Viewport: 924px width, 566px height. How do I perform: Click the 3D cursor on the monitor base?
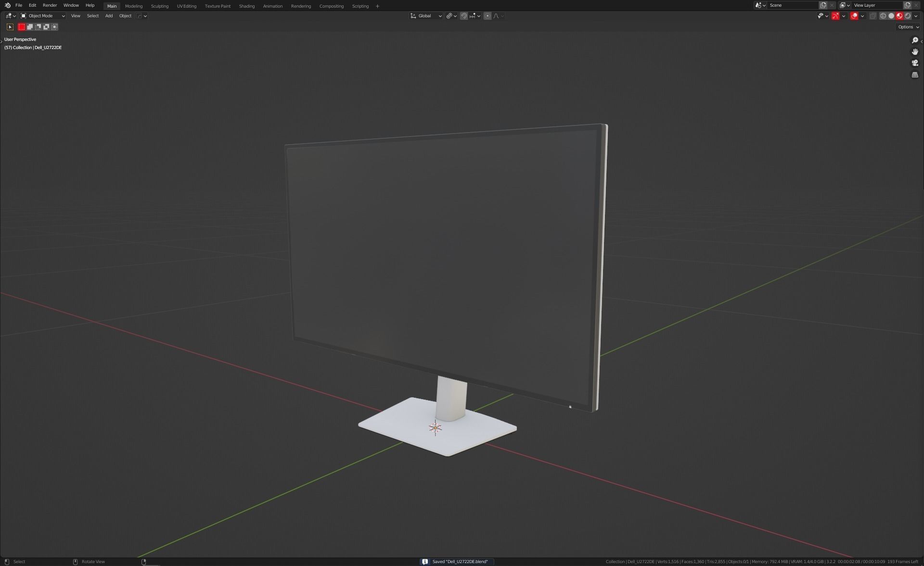(435, 428)
